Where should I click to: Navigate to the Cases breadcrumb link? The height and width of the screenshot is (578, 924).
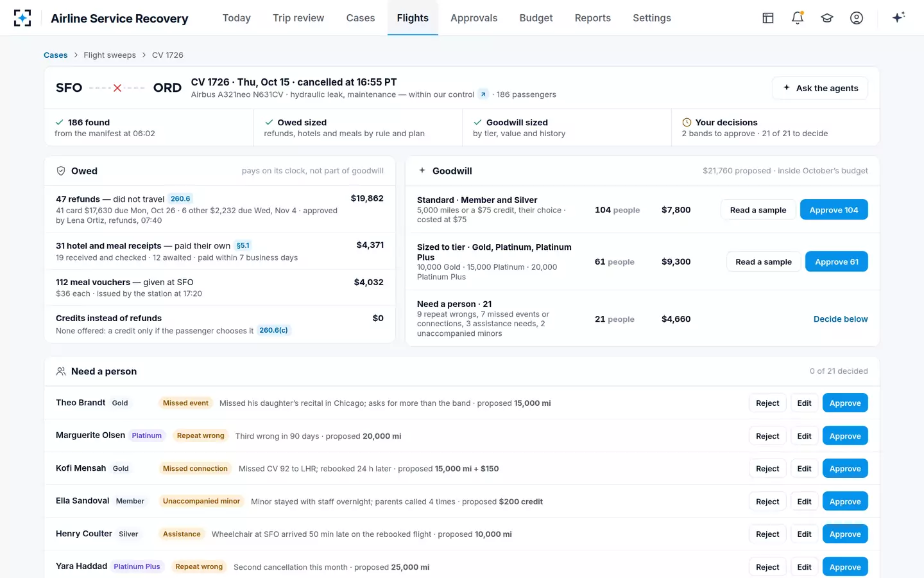(x=56, y=55)
